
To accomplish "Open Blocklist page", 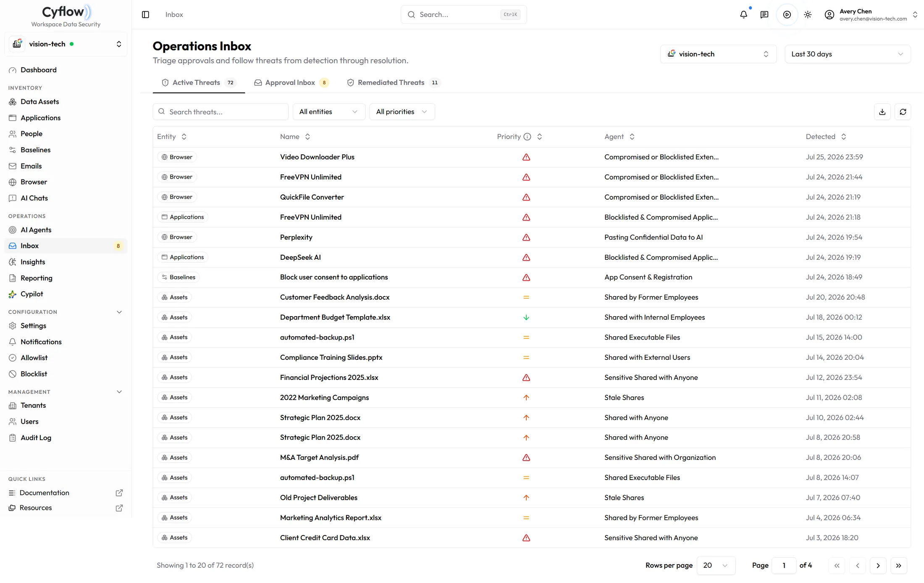I will pyautogui.click(x=34, y=374).
